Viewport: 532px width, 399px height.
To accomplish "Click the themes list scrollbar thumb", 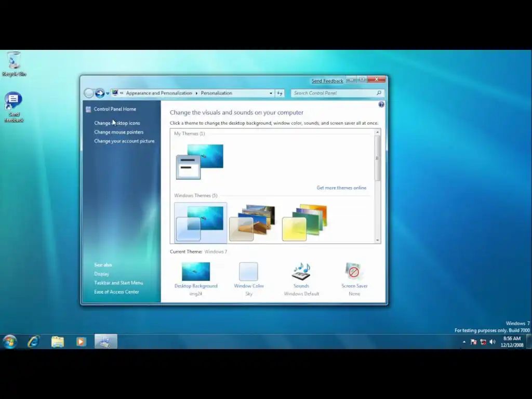I will [x=377, y=158].
